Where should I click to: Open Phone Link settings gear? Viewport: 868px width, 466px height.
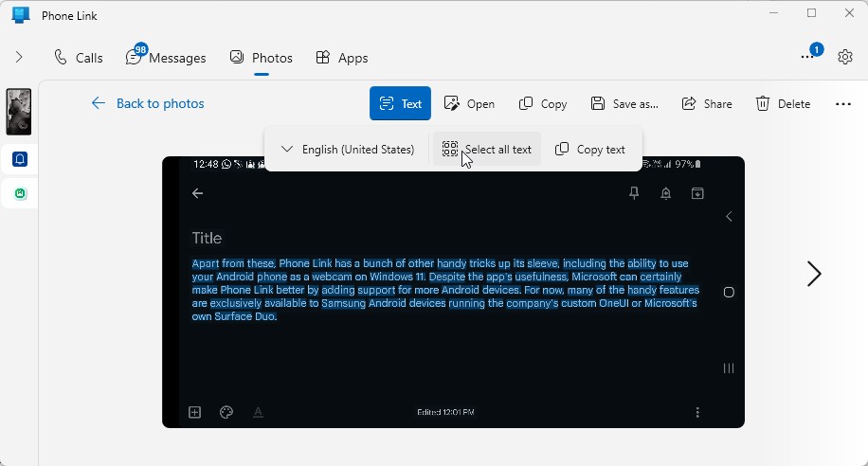[844, 57]
